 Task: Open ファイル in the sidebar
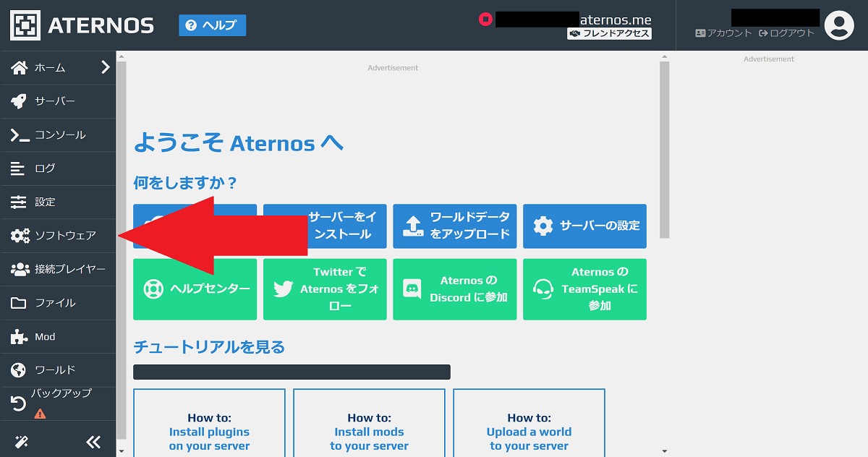[x=58, y=303]
